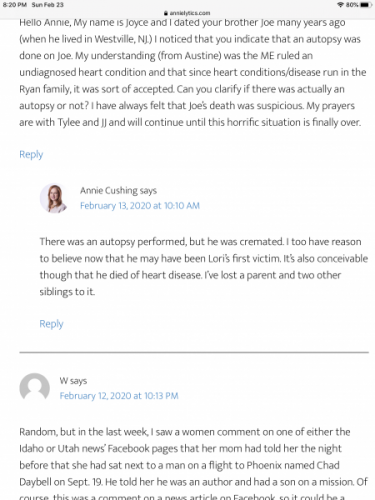Click the 'W says' commenter name

[x=73, y=381]
